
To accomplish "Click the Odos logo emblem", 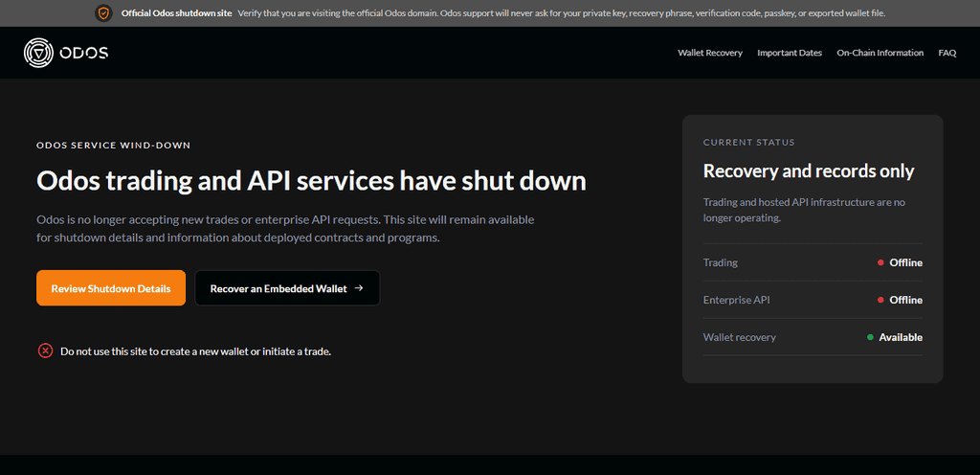I will click(x=38, y=53).
